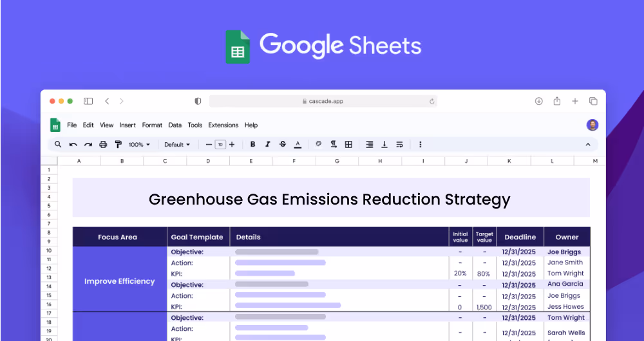Toggle italic formatting
Screen dimensions: 644x341
coord(268,145)
